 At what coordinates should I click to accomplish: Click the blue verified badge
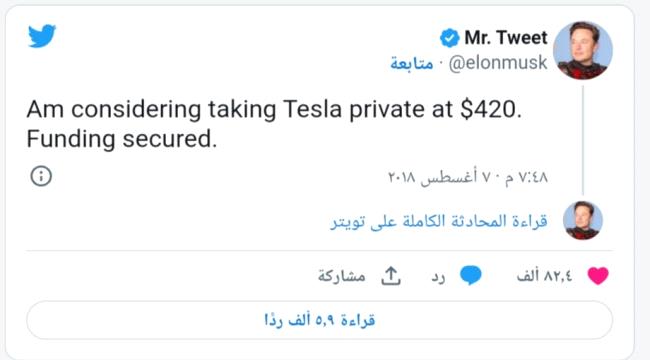(449, 38)
